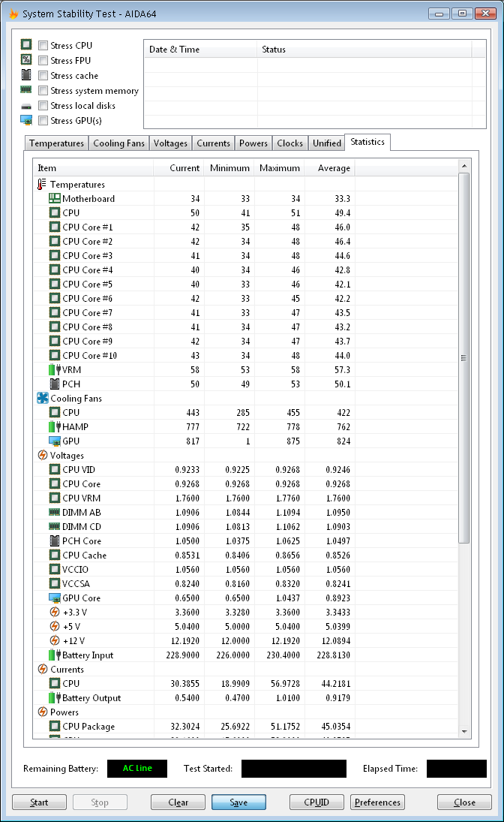Enable the Stress FPU checkbox
The image size is (504, 822).
[43, 61]
